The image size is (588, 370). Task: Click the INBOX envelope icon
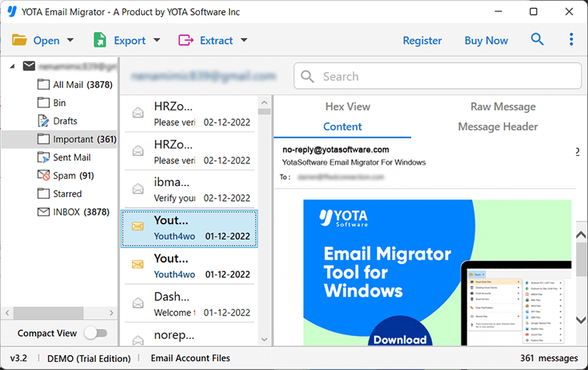43,212
